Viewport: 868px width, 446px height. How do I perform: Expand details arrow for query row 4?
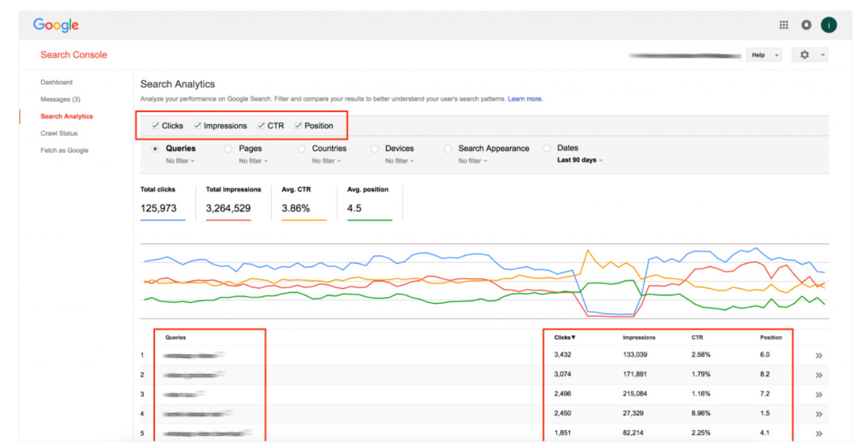tap(819, 414)
